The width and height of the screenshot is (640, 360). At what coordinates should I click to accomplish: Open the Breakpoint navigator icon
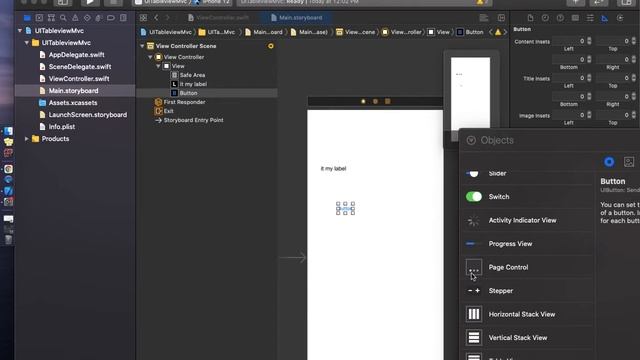pos(111,18)
